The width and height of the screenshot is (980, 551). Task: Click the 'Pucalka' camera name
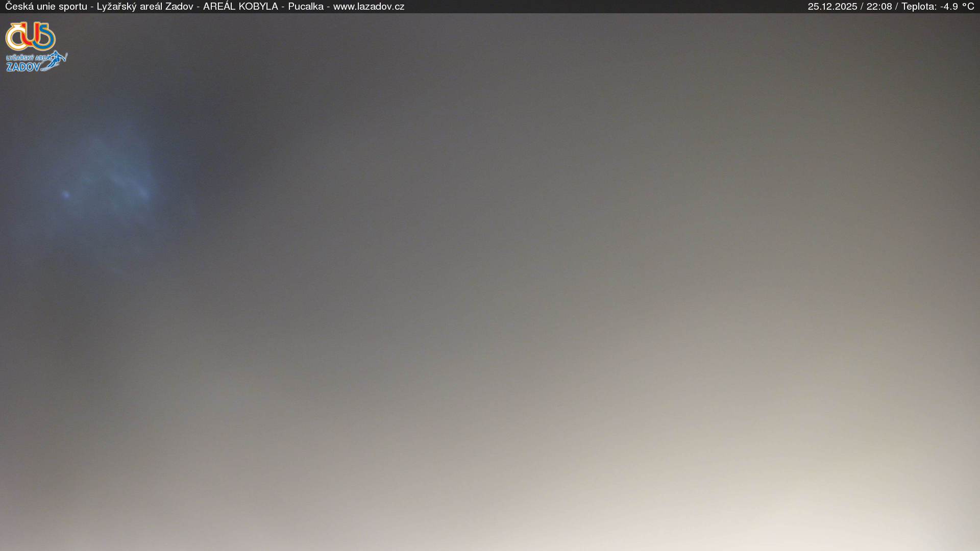coord(305,7)
